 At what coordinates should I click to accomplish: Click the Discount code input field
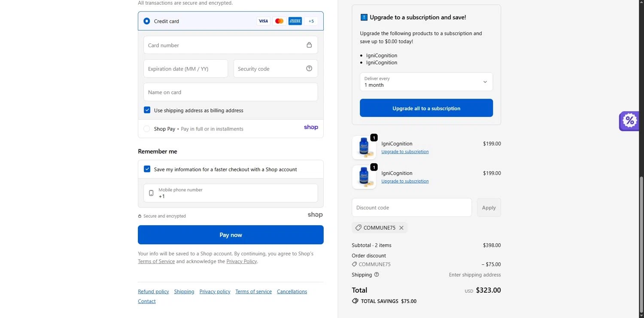tap(411, 208)
